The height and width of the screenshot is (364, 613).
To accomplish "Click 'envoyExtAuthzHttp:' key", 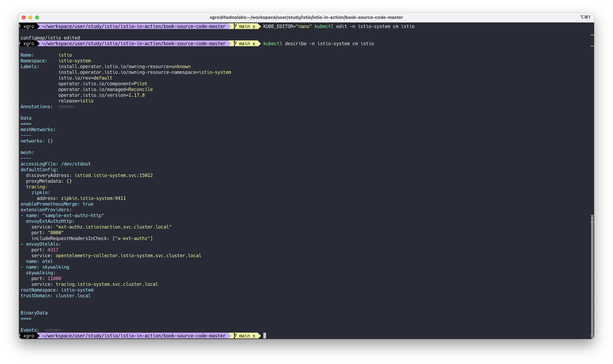I will point(50,221).
